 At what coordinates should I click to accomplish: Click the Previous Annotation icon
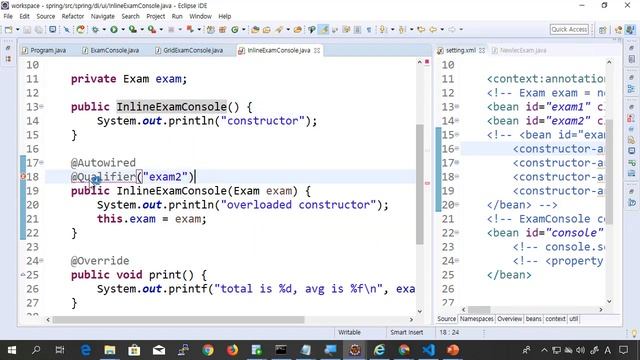coord(402,29)
